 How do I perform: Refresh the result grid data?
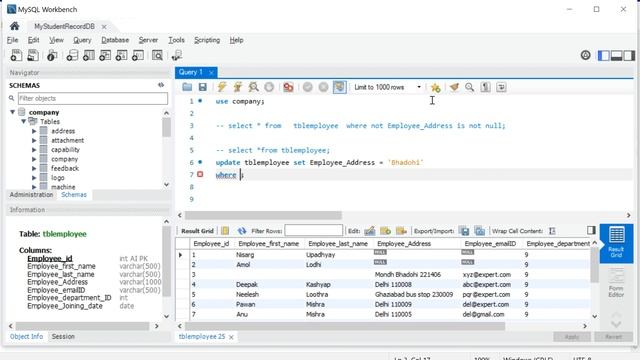pos(242,231)
